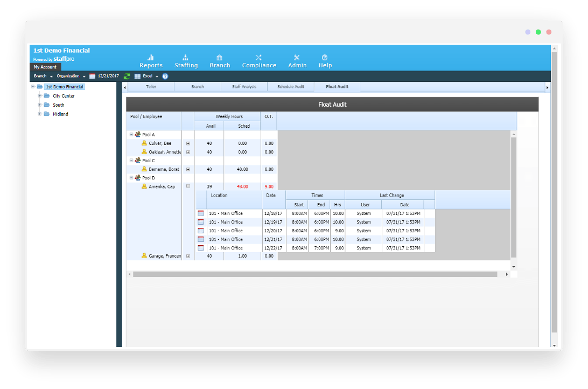Select the Midland branch folder

pos(60,114)
